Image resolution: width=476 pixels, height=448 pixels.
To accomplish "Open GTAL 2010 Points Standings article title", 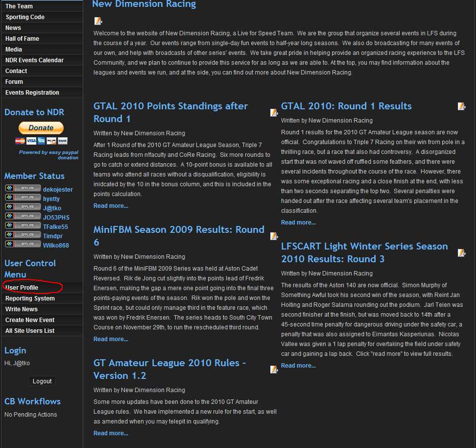I will (x=170, y=112).
